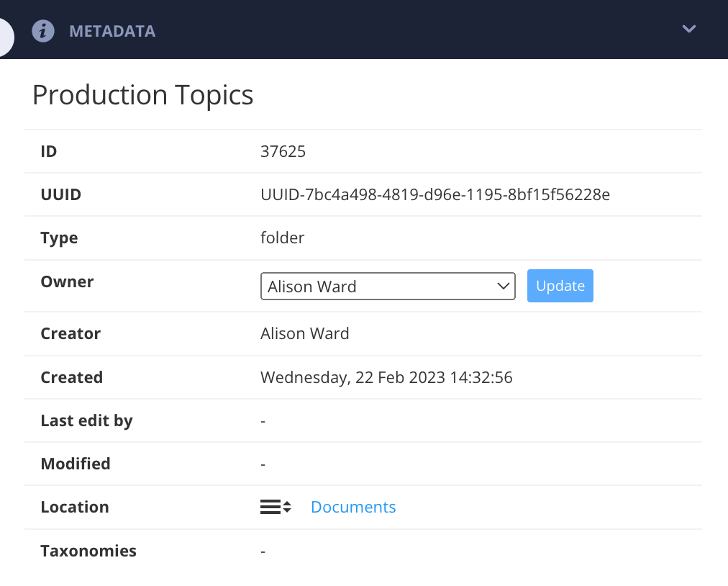The image size is (728, 586).
Task: Click the Last edit by label
Action: (x=86, y=420)
